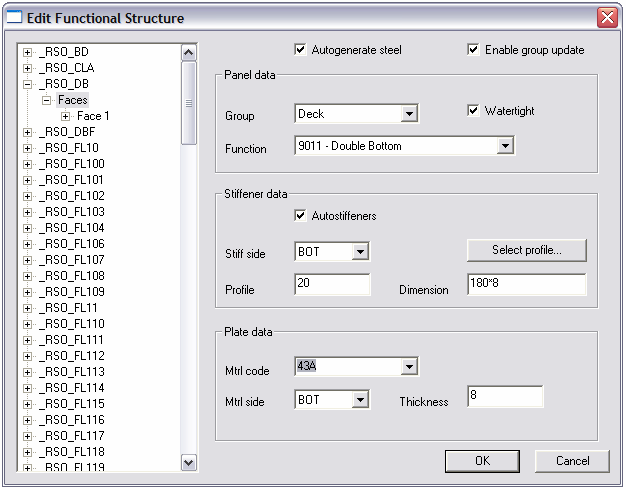Click the tree scrollbar up arrow
Viewport: 626px width, 490px height.
[188, 53]
